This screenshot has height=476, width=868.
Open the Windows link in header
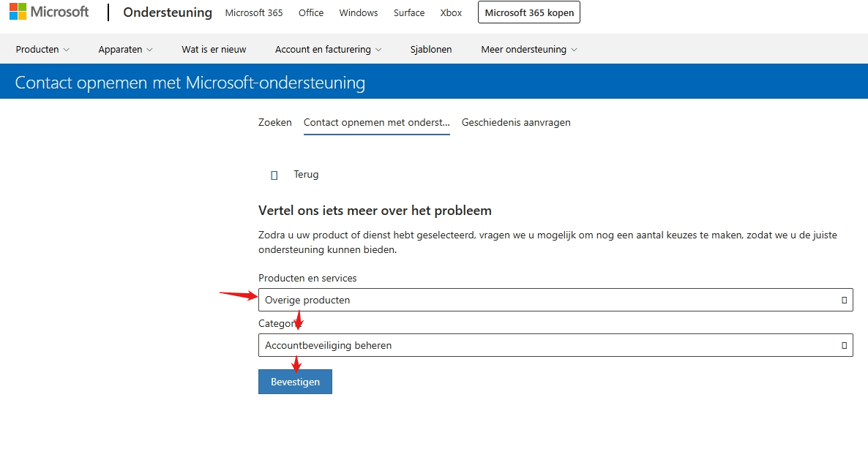(358, 12)
